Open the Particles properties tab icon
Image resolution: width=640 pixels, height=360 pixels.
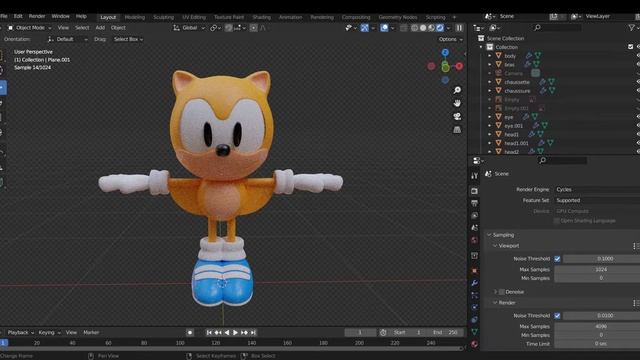pyautogui.click(x=474, y=295)
